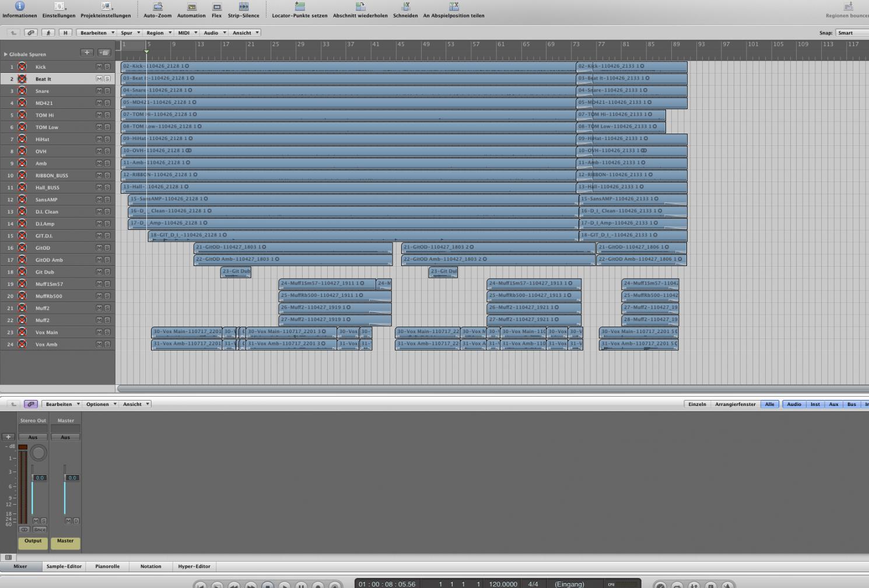Open the arrange Ansicht dropdown menu
This screenshot has height=588, width=869.
pyautogui.click(x=245, y=33)
